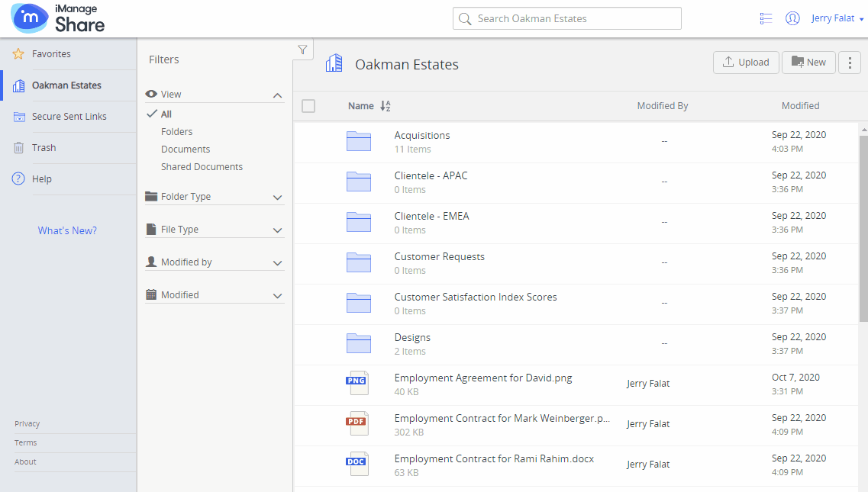Go to Trash in sidebar

coord(44,148)
